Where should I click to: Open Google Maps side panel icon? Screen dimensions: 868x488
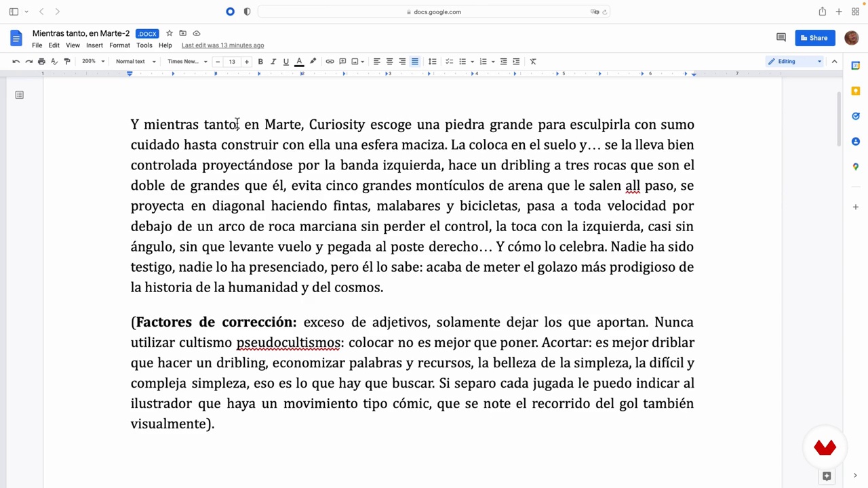point(856,167)
